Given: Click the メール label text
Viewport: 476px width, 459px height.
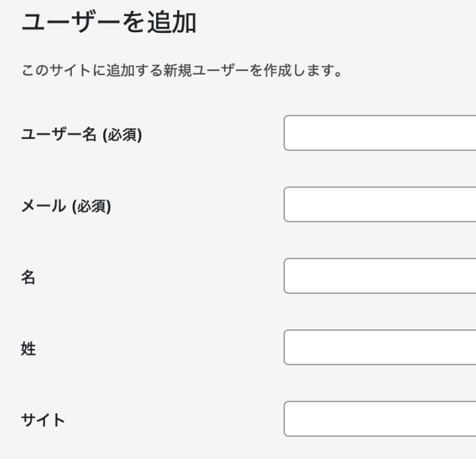Looking at the screenshot, I should pos(44,205).
